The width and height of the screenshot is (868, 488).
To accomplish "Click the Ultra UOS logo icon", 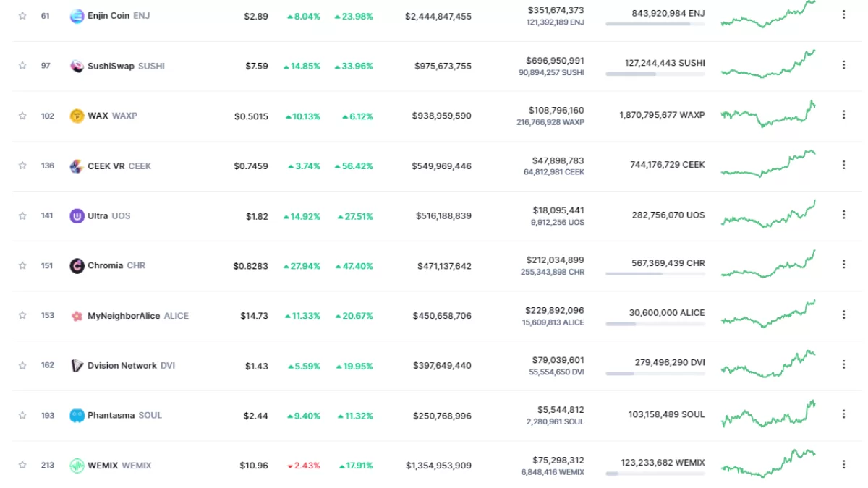I will click(x=77, y=216).
